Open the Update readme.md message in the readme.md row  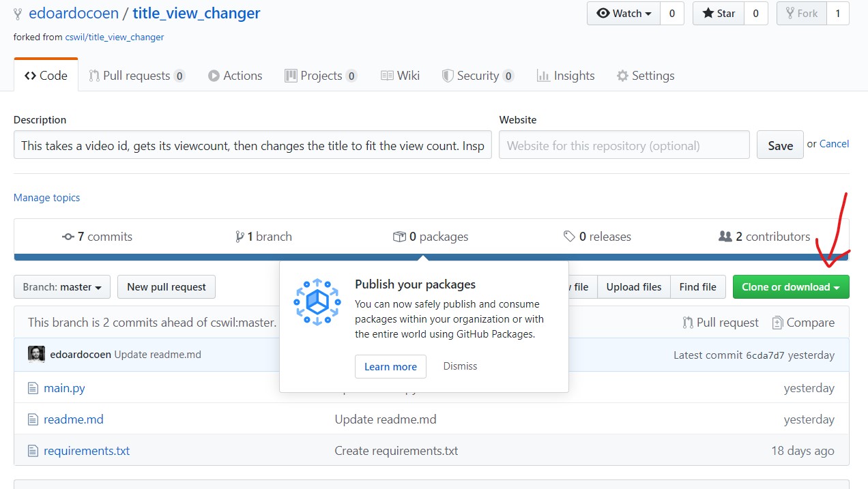(x=386, y=419)
